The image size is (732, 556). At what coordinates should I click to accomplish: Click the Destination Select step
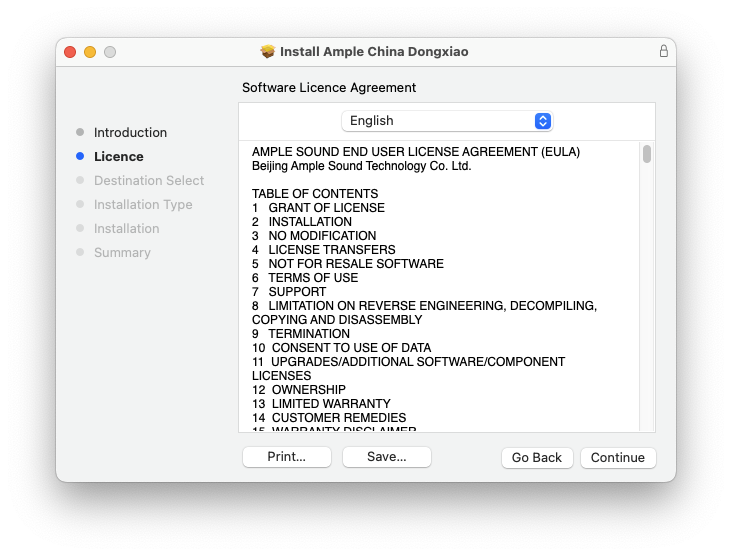point(148,181)
